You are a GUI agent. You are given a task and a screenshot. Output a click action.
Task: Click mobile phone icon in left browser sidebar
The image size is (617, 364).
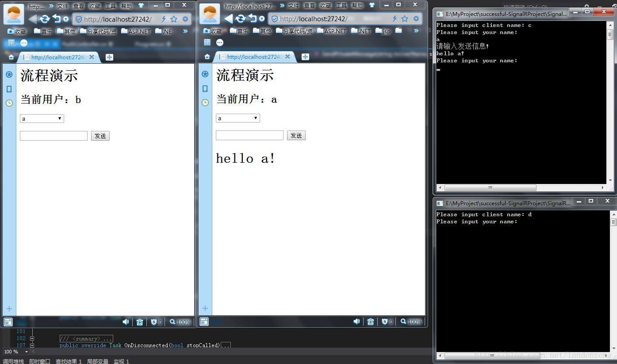point(9,89)
